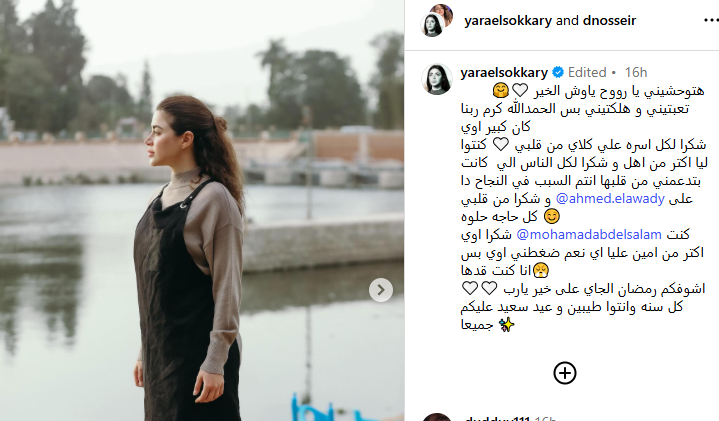Click the smiley emoji in caption's first line
This screenshot has height=421, width=719.
tap(501, 90)
